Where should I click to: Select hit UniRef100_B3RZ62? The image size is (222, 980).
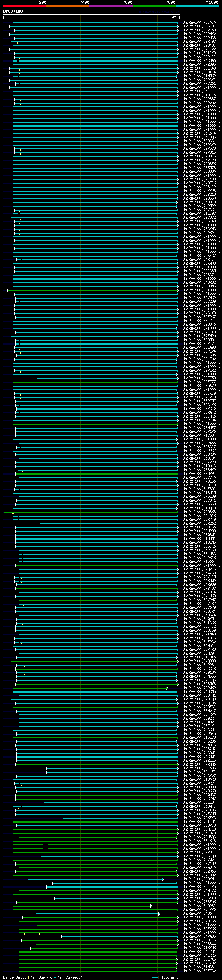tap(199, 524)
